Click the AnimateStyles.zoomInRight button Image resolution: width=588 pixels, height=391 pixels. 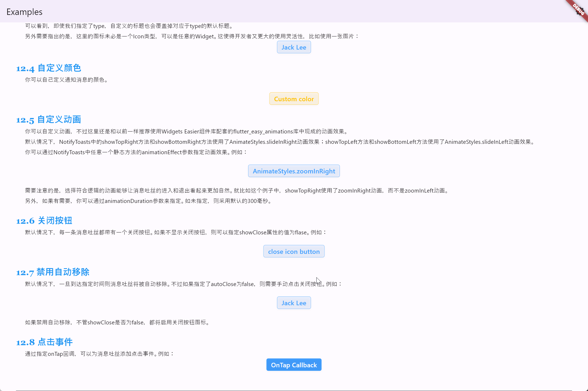coord(294,171)
